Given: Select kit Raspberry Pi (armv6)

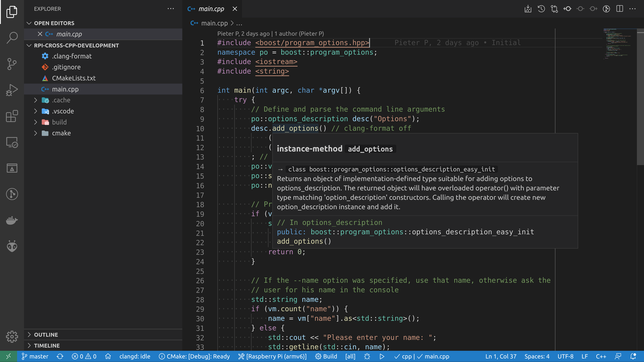Looking at the screenshot, I should (272, 356).
